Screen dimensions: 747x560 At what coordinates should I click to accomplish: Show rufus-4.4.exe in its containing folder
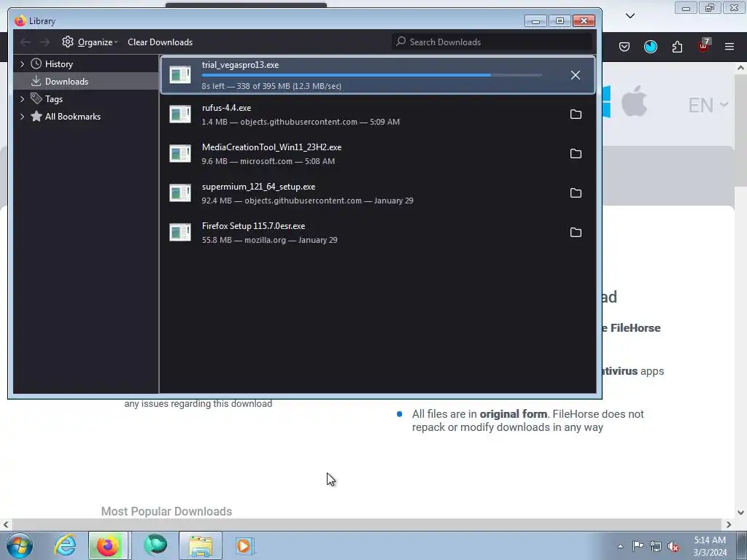[576, 114]
